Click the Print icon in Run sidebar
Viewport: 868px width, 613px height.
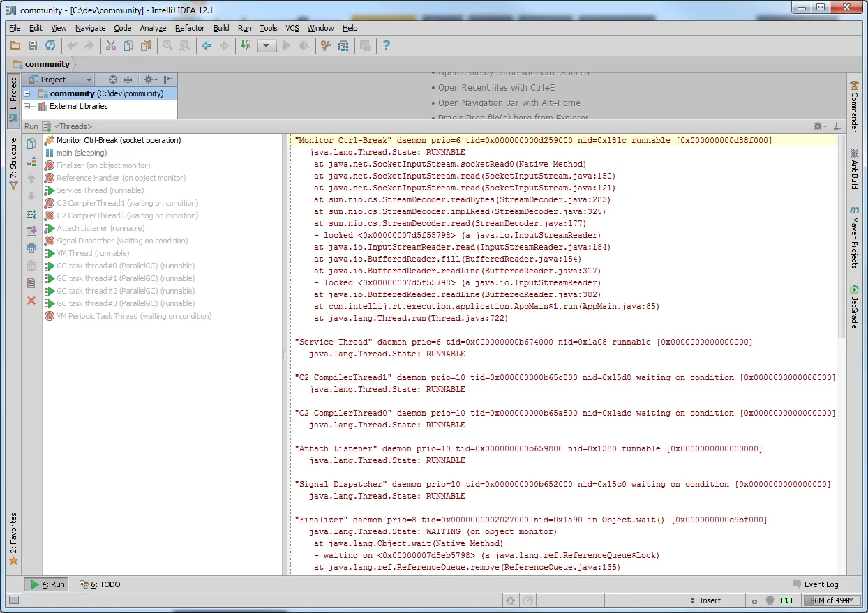point(31,248)
